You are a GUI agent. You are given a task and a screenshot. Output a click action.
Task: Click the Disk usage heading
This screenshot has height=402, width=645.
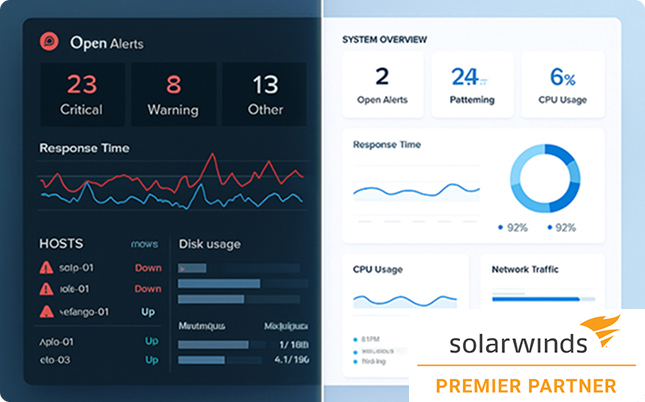point(210,244)
